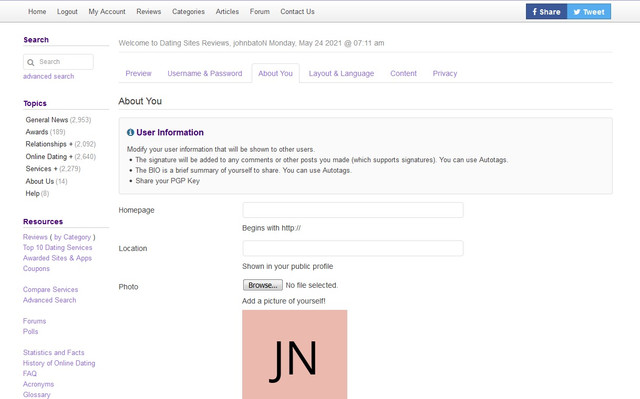Open Contact Us in the navigation bar

(297, 11)
